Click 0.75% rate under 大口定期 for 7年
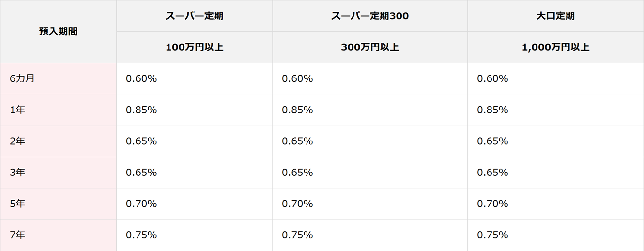Screen dimensions: 644x251 tap(492, 235)
